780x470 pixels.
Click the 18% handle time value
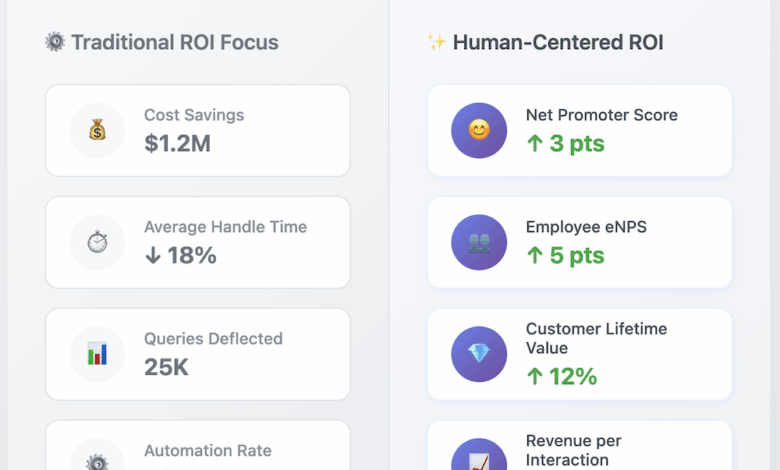click(x=180, y=255)
